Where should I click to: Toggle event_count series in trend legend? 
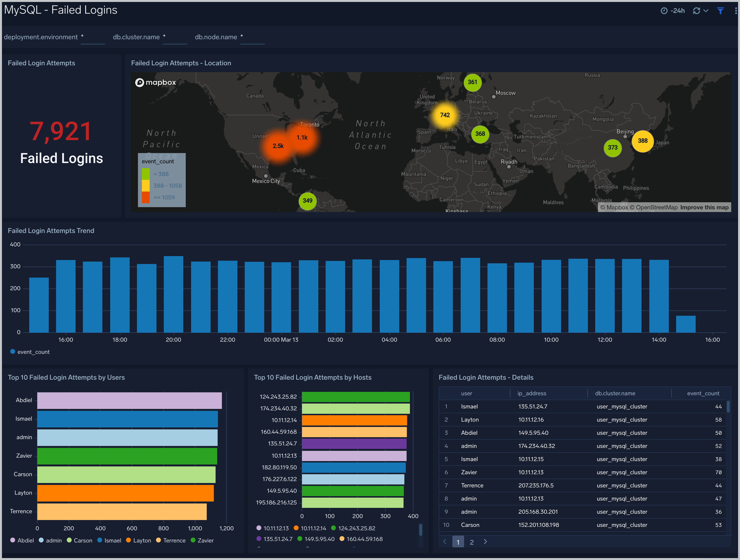click(x=30, y=352)
